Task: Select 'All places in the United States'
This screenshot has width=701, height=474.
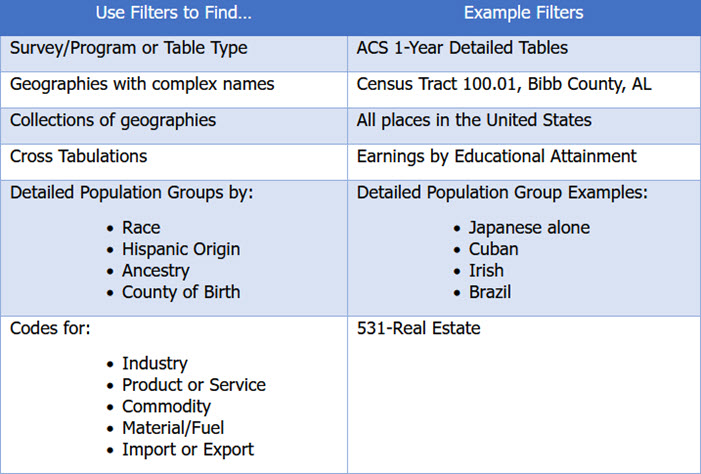Action: tap(474, 121)
